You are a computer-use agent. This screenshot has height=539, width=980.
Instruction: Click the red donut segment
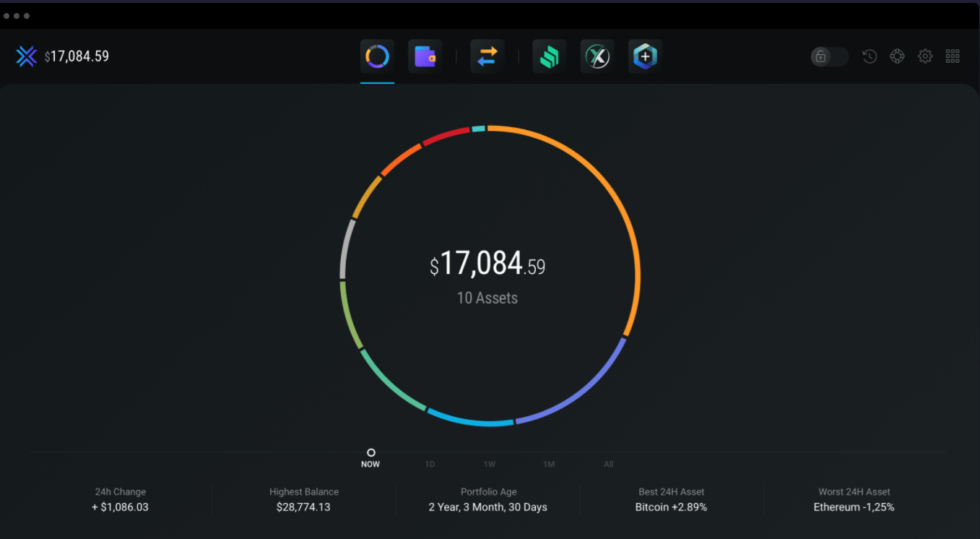[446, 134]
